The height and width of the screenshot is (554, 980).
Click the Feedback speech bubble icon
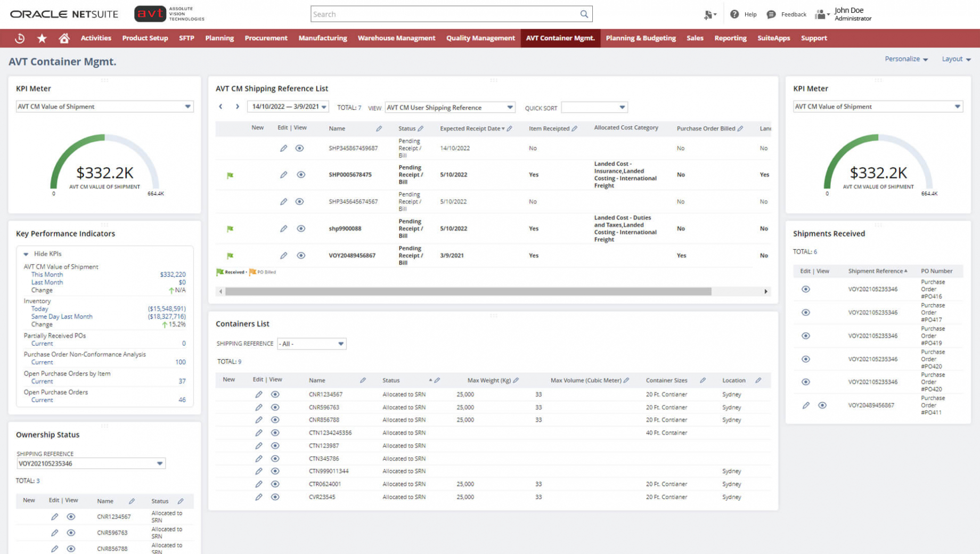771,14
